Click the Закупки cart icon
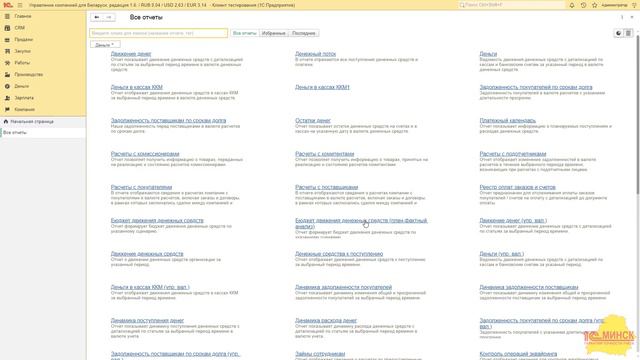 7,51
